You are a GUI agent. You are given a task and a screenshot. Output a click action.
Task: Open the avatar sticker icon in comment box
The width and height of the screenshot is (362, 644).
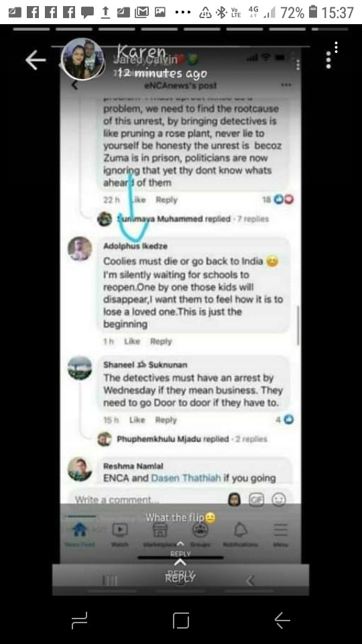(x=235, y=499)
